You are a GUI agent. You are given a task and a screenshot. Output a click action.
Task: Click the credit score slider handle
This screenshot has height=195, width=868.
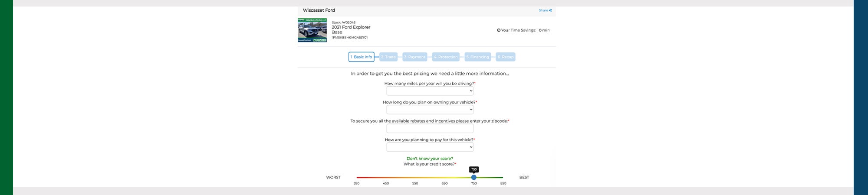point(473,177)
